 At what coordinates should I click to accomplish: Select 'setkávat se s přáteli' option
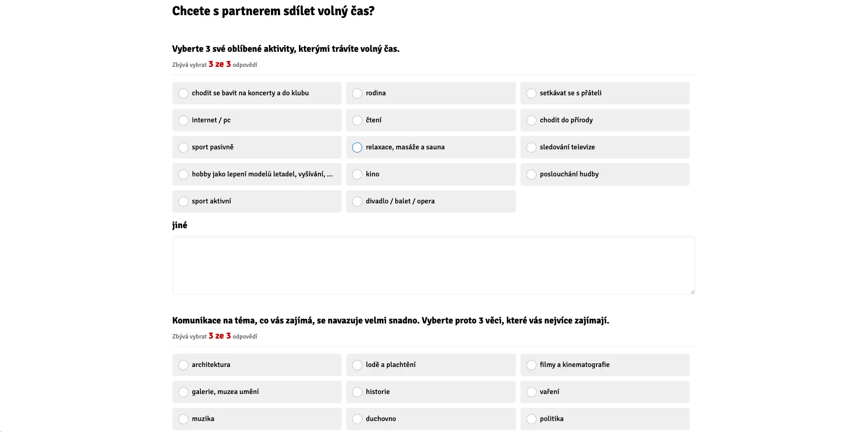click(x=605, y=93)
